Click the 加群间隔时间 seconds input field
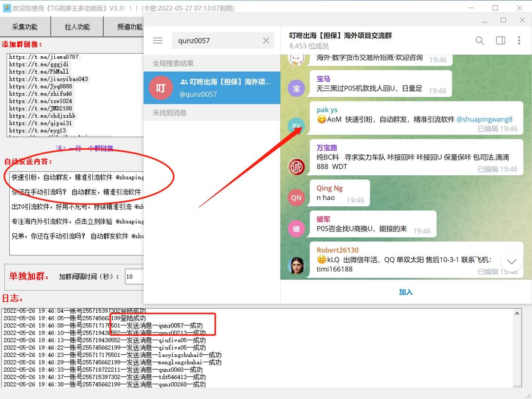Viewport: 532px width, 399px height. click(134, 276)
